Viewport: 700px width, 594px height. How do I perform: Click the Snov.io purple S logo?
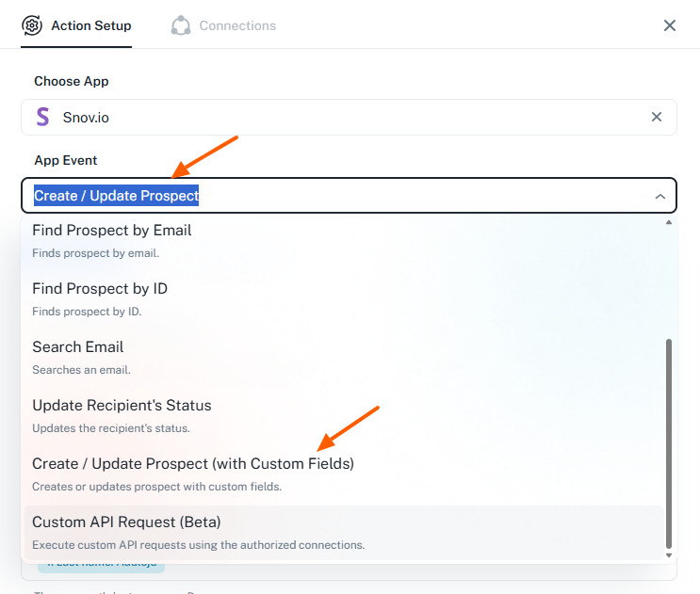(x=42, y=117)
